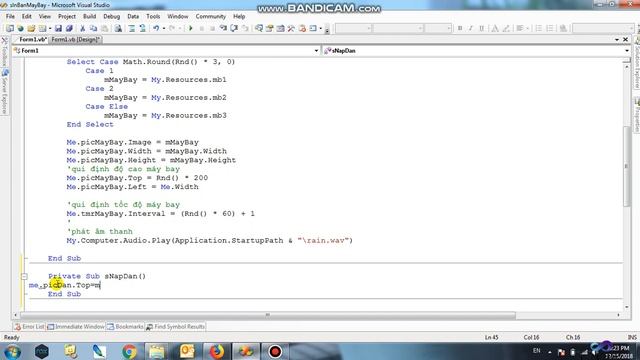Click the Save All icon

click(69, 28)
